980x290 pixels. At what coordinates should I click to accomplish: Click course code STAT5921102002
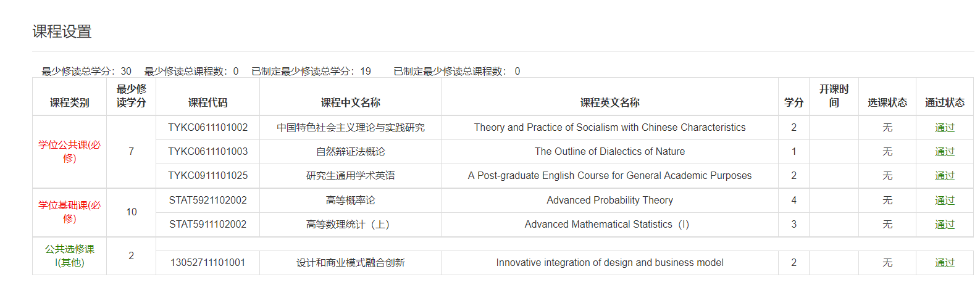coord(207,201)
